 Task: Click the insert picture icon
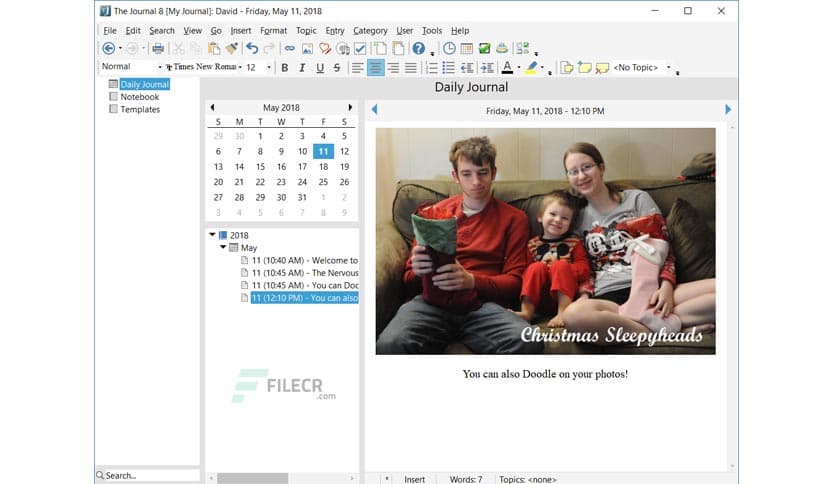pos(307,49)
